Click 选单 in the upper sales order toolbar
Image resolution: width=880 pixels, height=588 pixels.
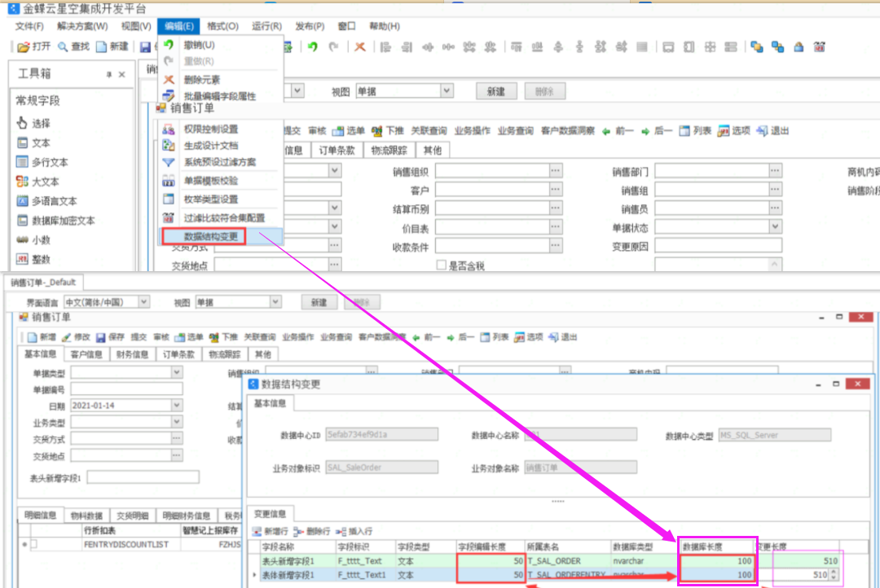pos(348,131)
